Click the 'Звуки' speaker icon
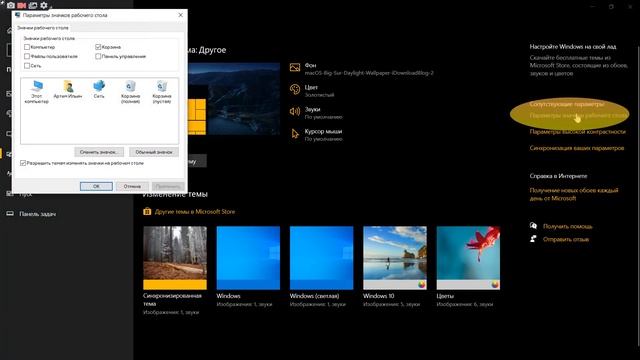640x360 pixels. 295,111
